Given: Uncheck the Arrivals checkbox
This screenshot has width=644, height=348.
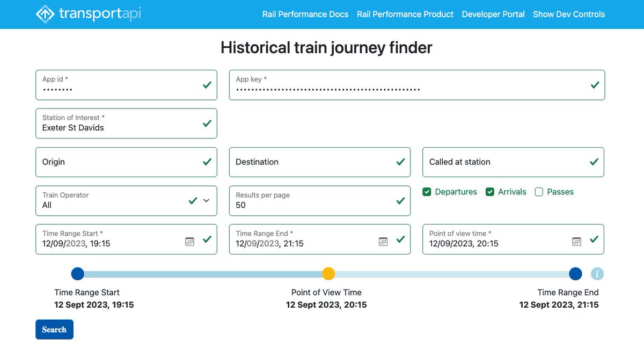Looking at the screenshot, I should [x=490, y=192].
